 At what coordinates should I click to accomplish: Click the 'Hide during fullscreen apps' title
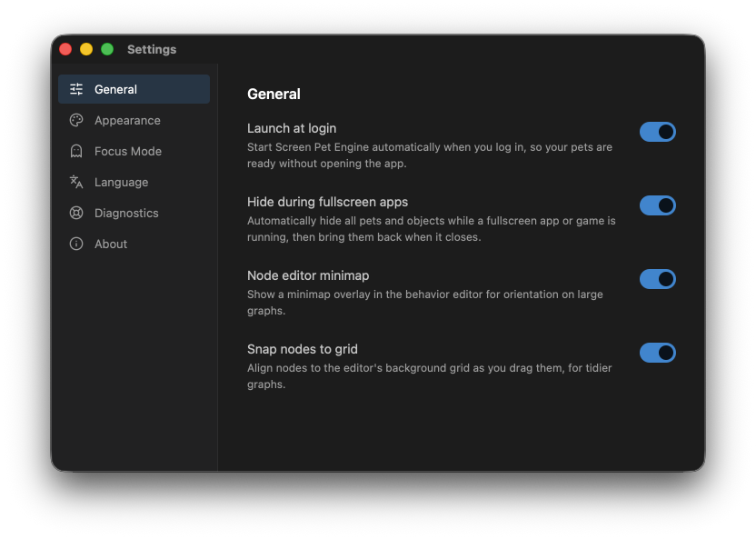tap(327, 202)
